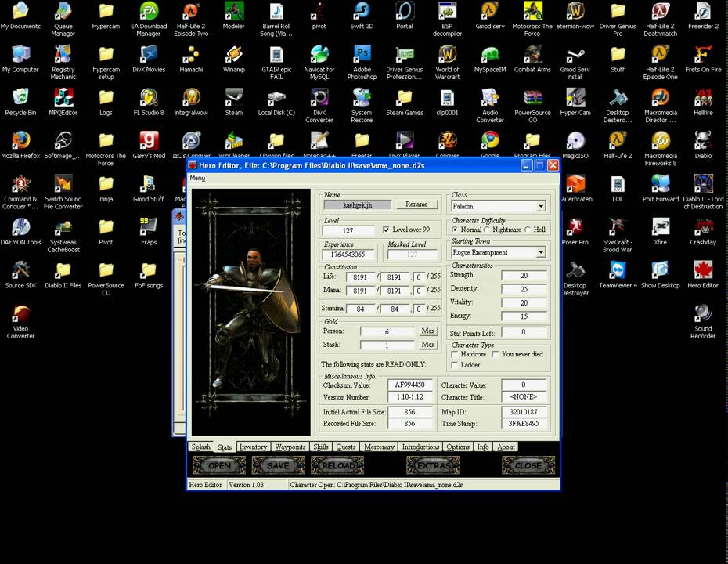
Task: Enable the Ladder checkbox
Action: click(x=455, y=365)
